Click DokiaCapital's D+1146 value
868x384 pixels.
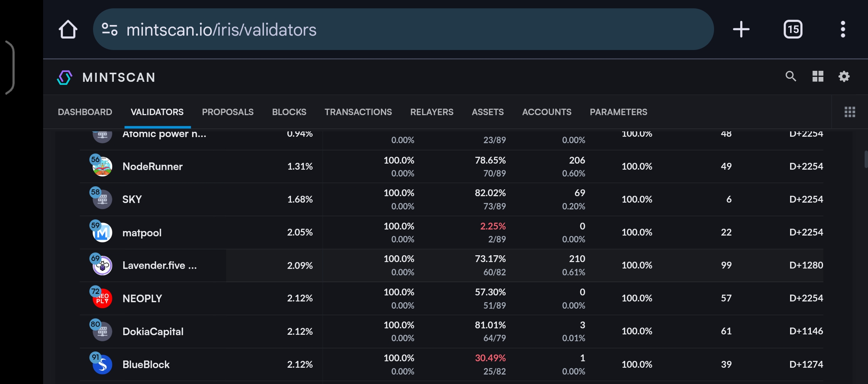806,331
